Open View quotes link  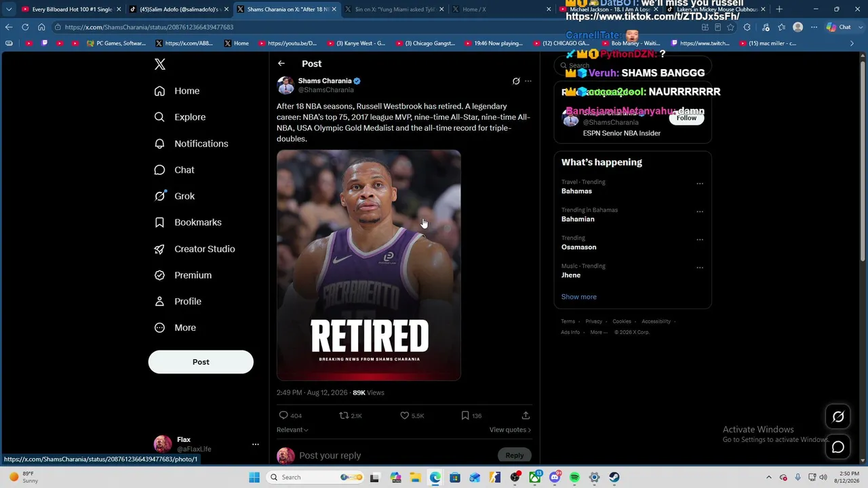click(x=510, y=430)
